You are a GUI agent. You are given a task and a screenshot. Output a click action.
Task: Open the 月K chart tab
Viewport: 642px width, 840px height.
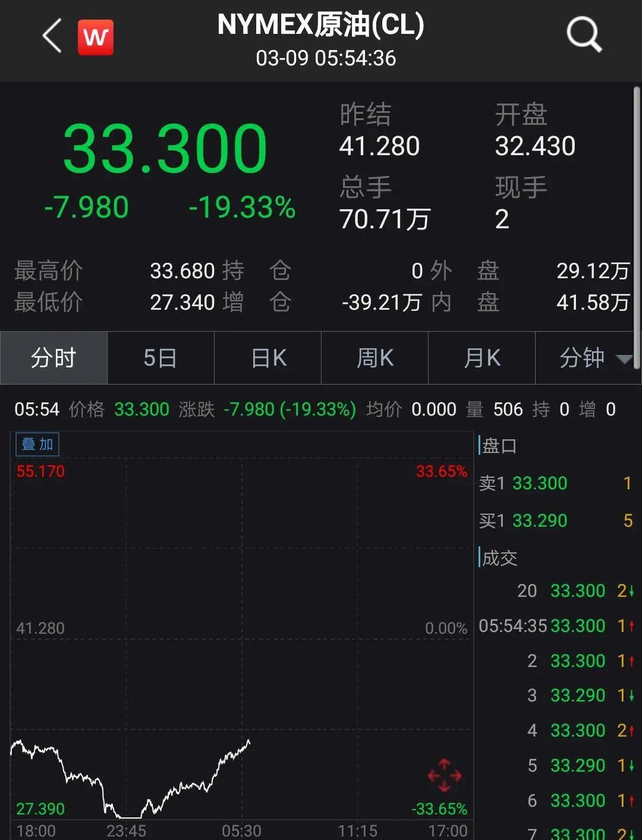click(482, 358)
